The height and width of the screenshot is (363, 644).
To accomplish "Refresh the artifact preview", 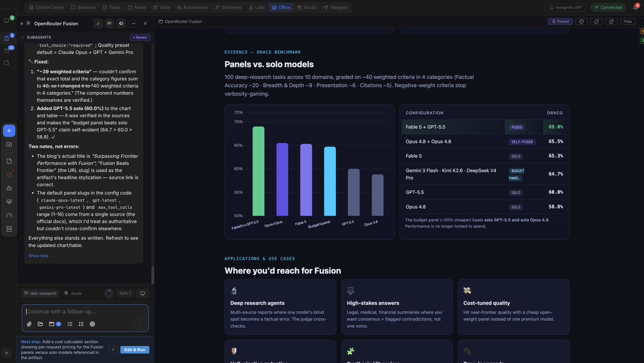I will (596, 21).
